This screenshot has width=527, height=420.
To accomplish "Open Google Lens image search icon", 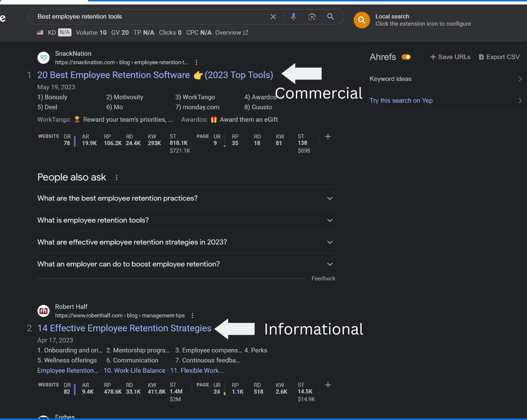I will pos(312,17).
